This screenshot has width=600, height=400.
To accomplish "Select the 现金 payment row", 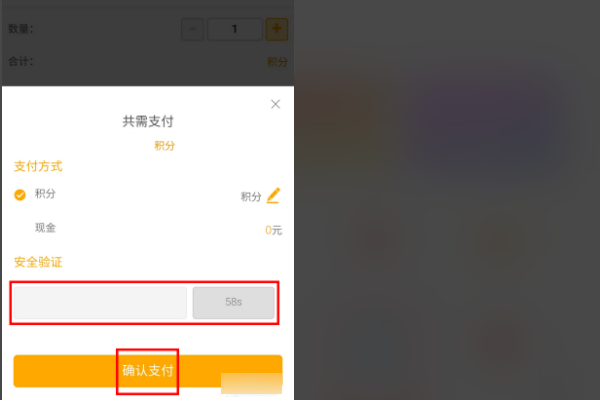I will (x=148, y=229).
